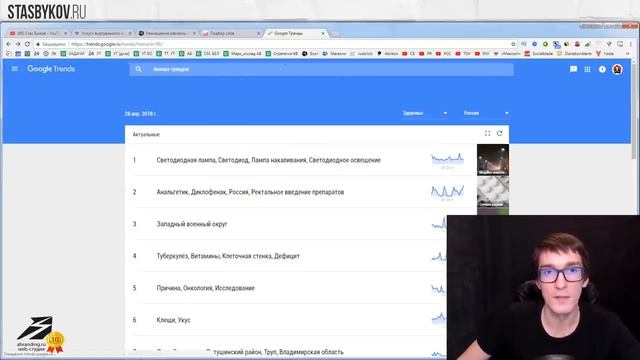Switch to the Размещение рекламы tab

167,33
